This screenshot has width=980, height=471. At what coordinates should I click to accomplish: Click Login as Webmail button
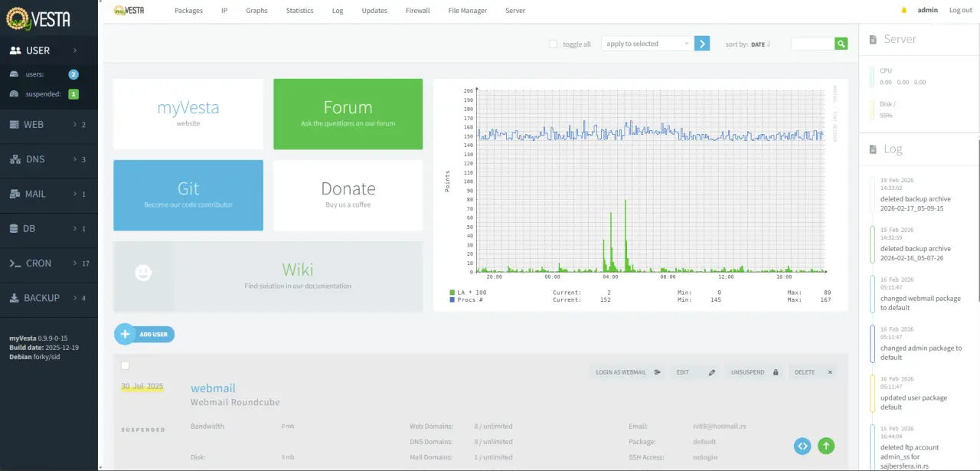point(627,372)
